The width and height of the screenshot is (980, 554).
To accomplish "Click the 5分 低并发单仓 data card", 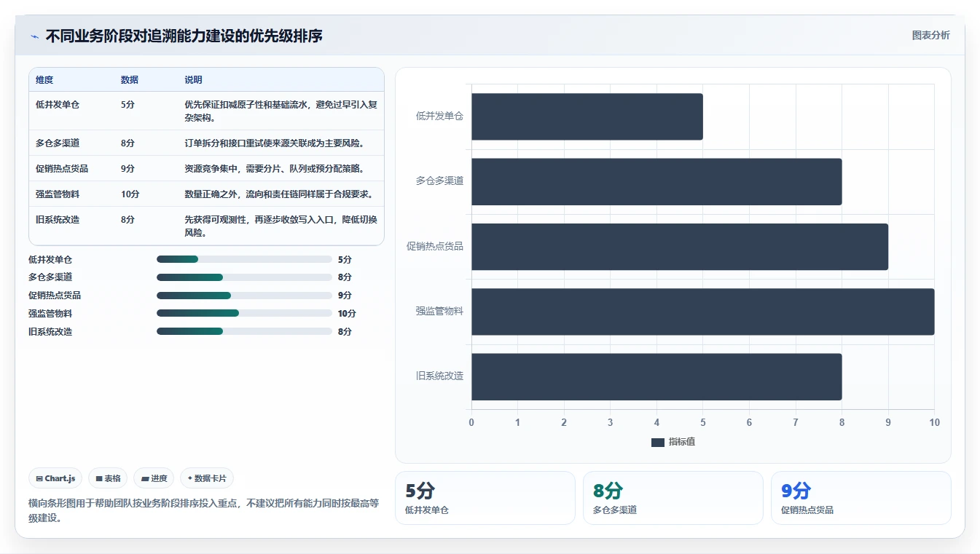I will [x=485, y=498].
